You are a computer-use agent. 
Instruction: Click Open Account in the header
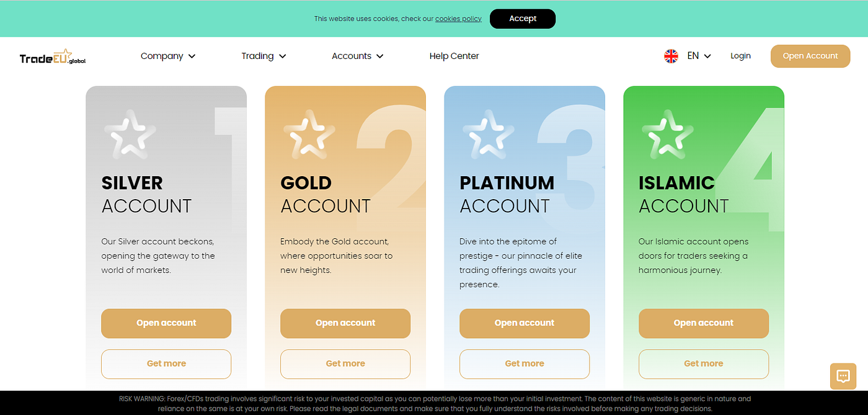pos(810,56)
